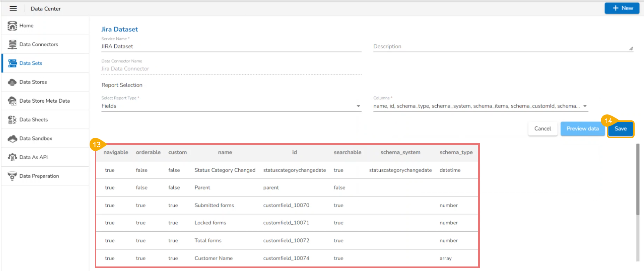
Task: Open the hamburger navigation menu
Action: point(13,8)
